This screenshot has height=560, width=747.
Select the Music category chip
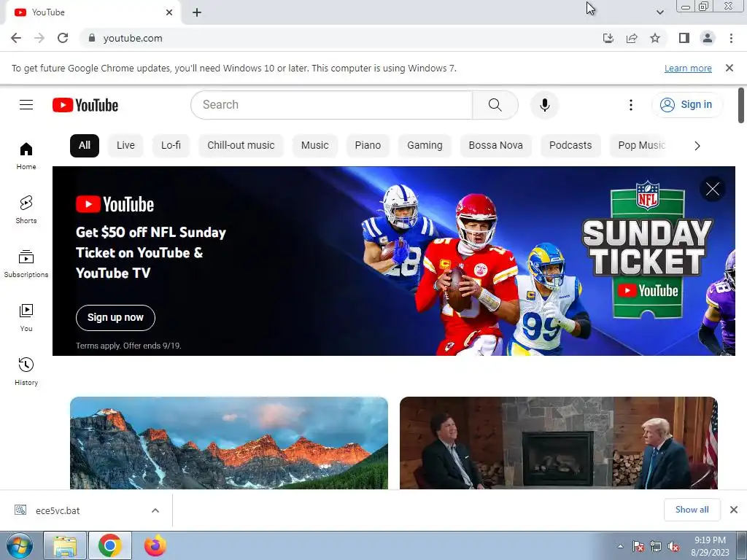[x=315, y=146]
